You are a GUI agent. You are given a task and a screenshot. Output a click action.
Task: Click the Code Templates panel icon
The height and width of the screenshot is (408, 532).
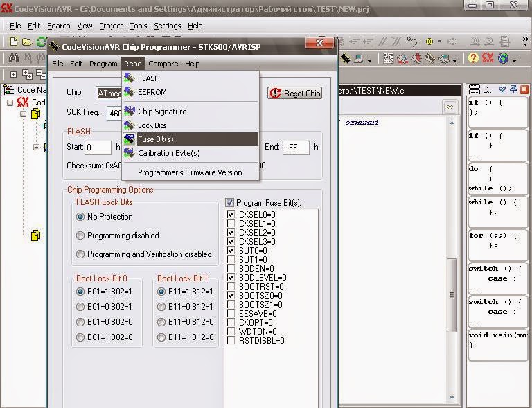[474, 89]
